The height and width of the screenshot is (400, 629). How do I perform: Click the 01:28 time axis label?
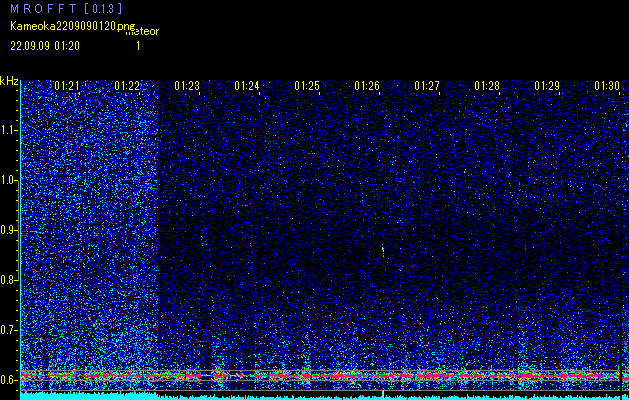[x=487, y=86]
